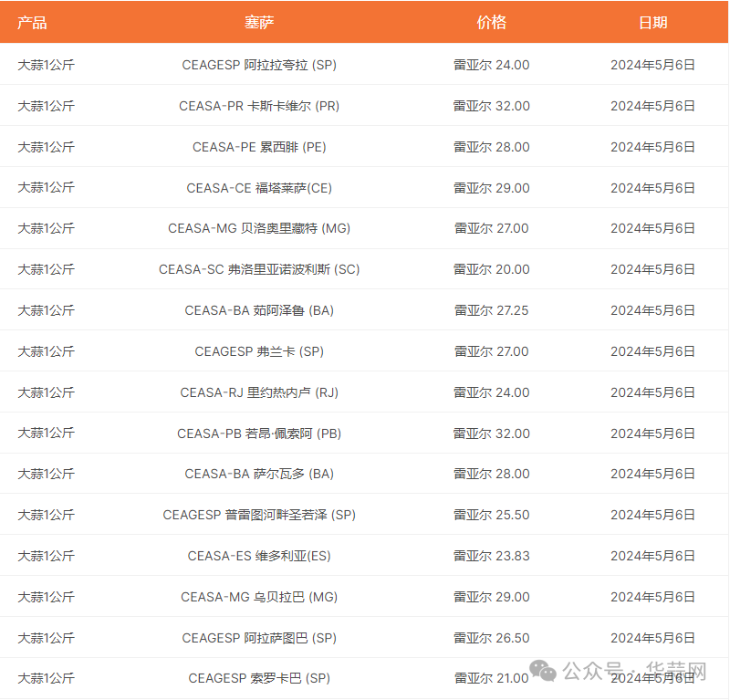Click the date in the 阿拉拉夸拉 row
Image resolution: width=730 pixels, height=700 pixels.
point(652,65)
